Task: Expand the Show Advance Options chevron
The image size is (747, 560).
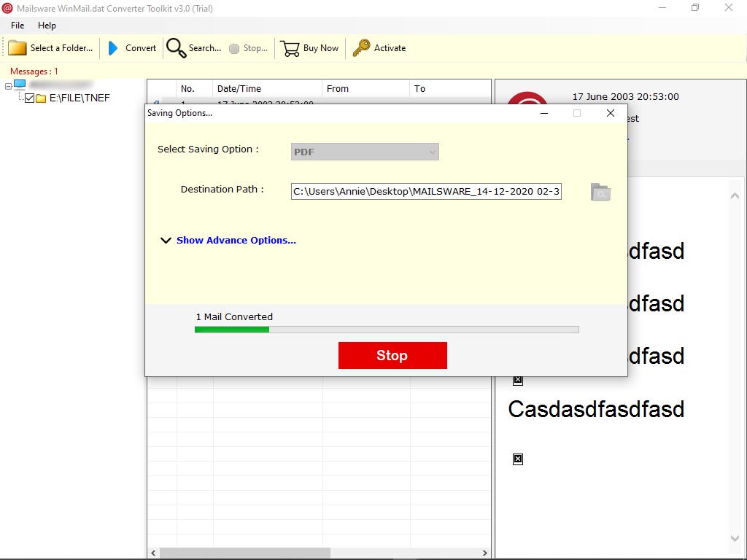Action: tap(166, 241)
